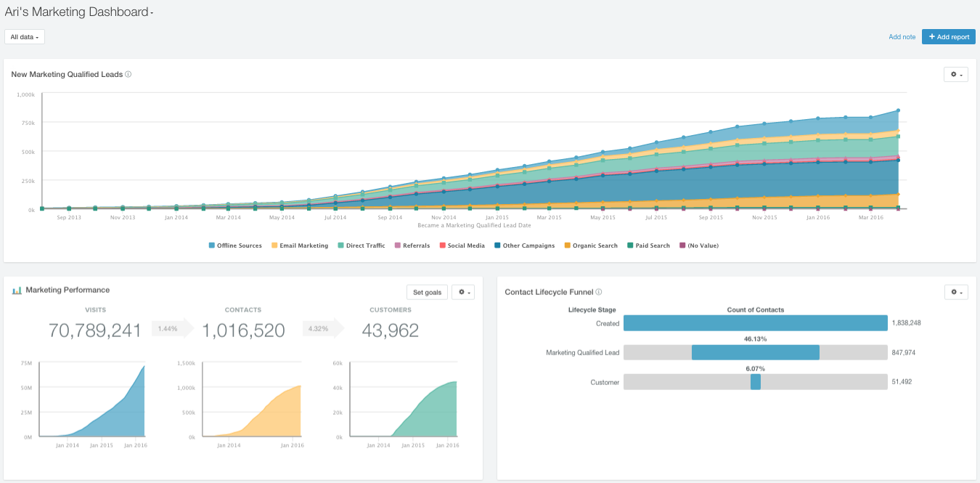Click the 1.44% conversion arrow

tap(173, 329)
